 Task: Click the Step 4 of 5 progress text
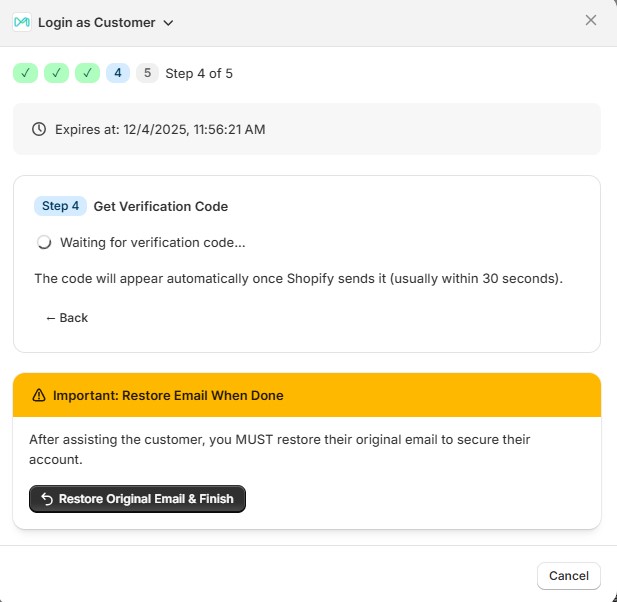click(199, 73)
